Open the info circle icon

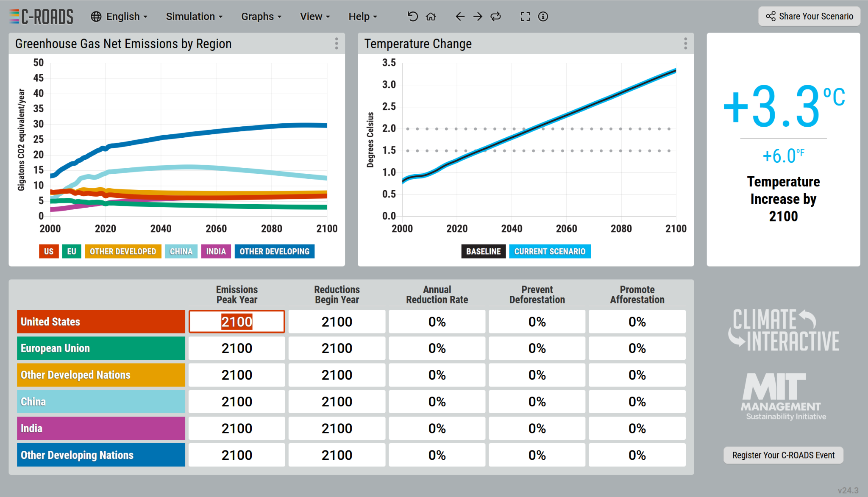tap(543, 17)
